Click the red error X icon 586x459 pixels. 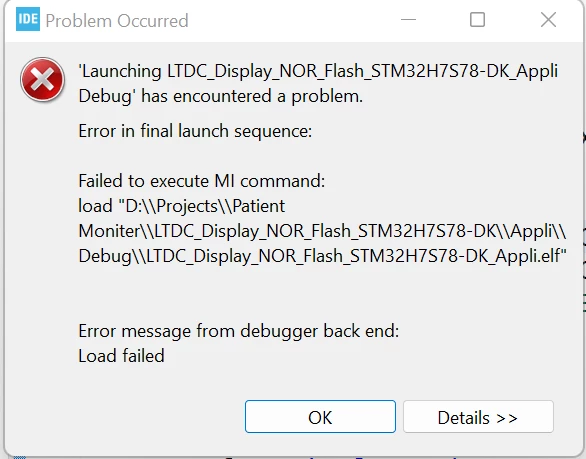point(42,80)
